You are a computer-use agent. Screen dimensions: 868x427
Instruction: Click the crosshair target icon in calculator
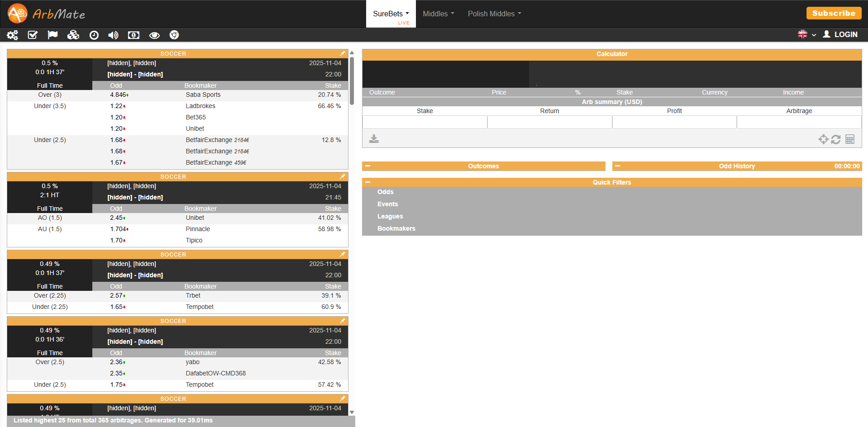pyautogui.click(x=823, y=139)
